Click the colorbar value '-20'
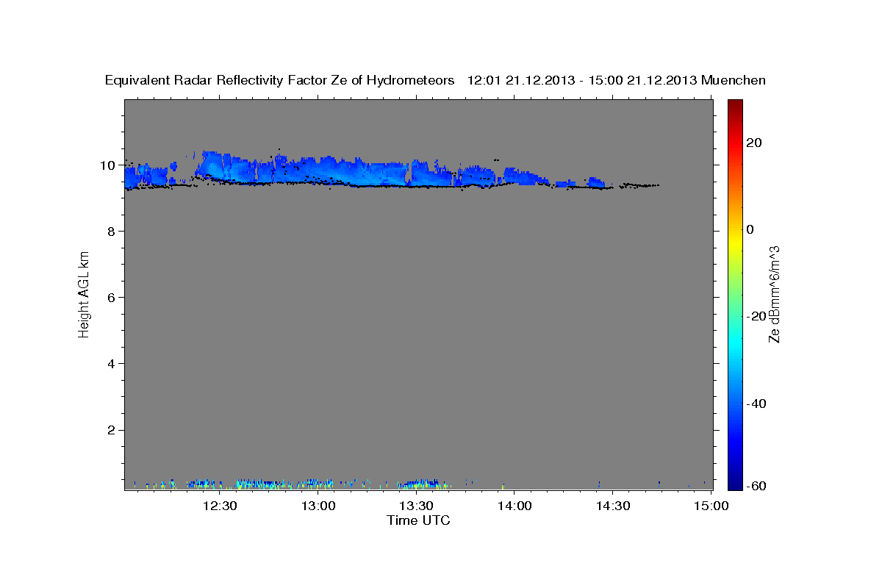 click(x=757, y=316)
